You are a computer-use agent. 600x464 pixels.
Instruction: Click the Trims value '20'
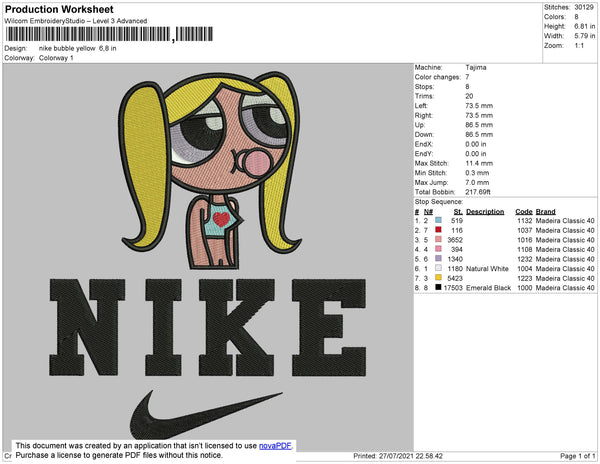click(x=469, y=96)
